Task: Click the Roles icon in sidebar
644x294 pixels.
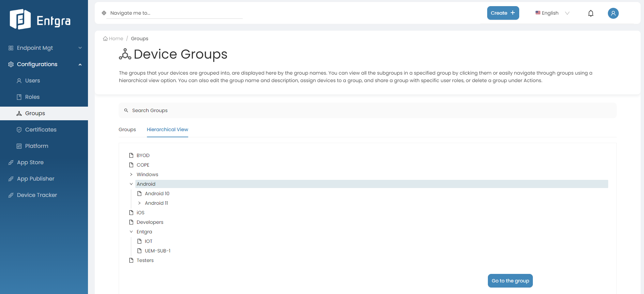Action: pyautogui.click(x=19, y=97)
